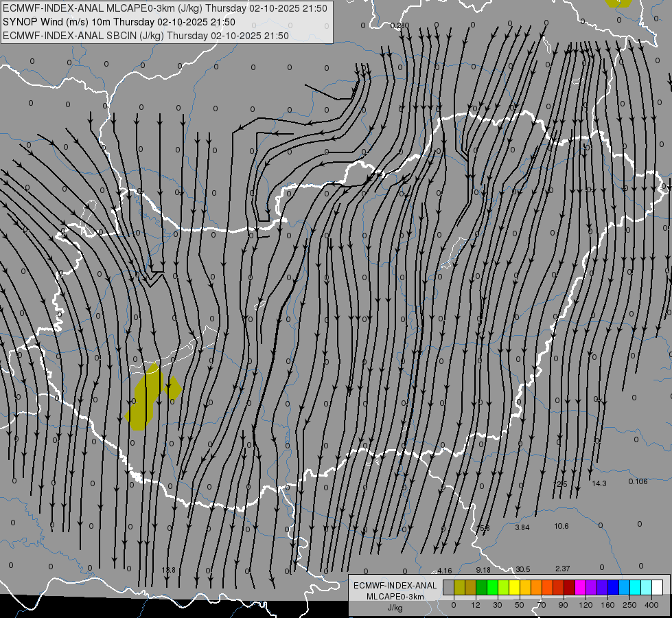
Task: Click the SBCIN header line
Action: click(146, 36)
